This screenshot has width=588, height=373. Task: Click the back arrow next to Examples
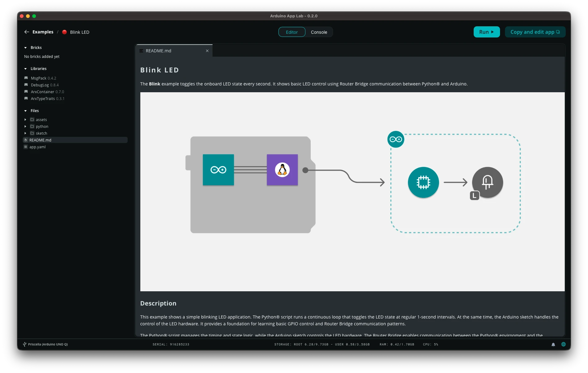[27, 32]
